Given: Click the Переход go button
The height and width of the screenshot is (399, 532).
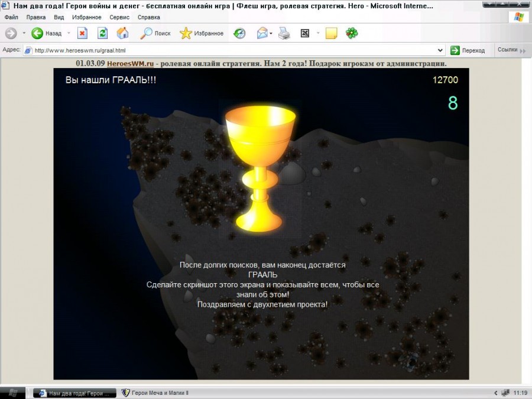Looking at the screenshot, I should [x=468, y=50].
